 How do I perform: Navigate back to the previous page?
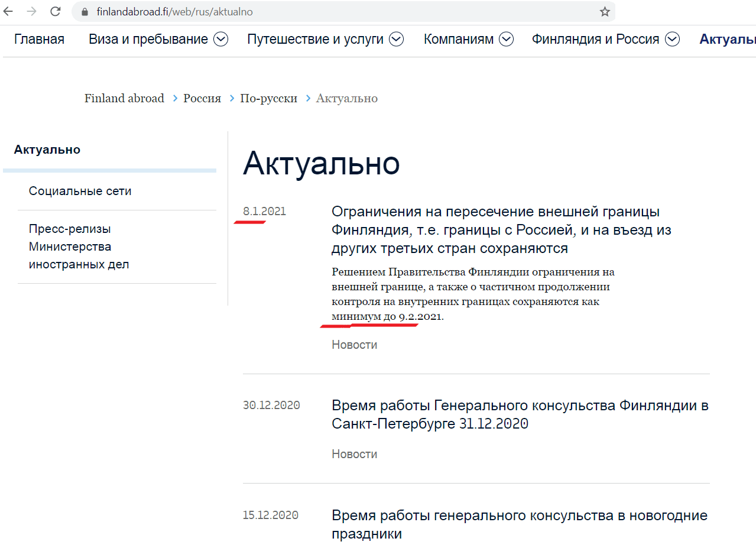pos(8,11)
